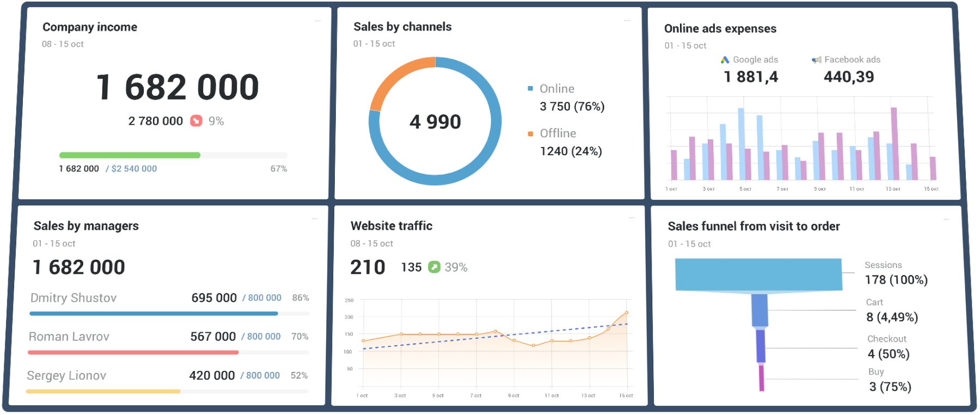Expand the Company income widget options menu
Viewport: 980px width, 415px height.
(x=318, y=21)
